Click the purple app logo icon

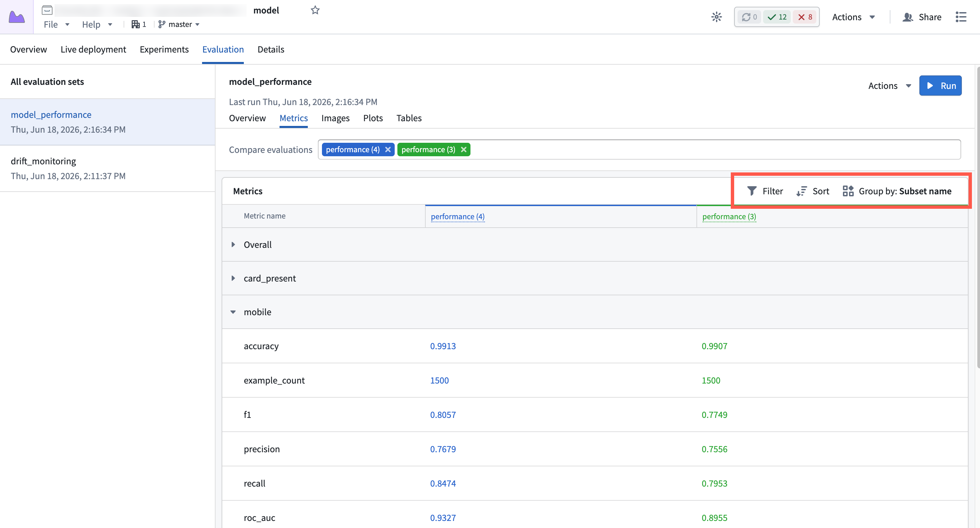pos(17,17)
